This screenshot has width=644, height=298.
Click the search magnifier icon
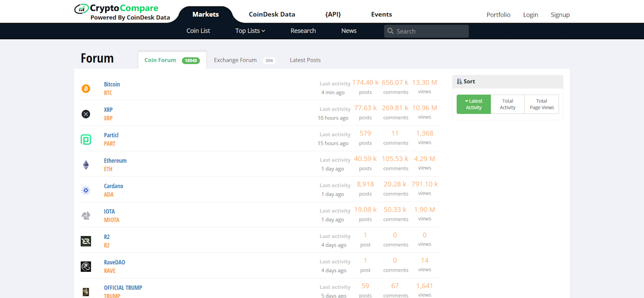coord(391,31)
